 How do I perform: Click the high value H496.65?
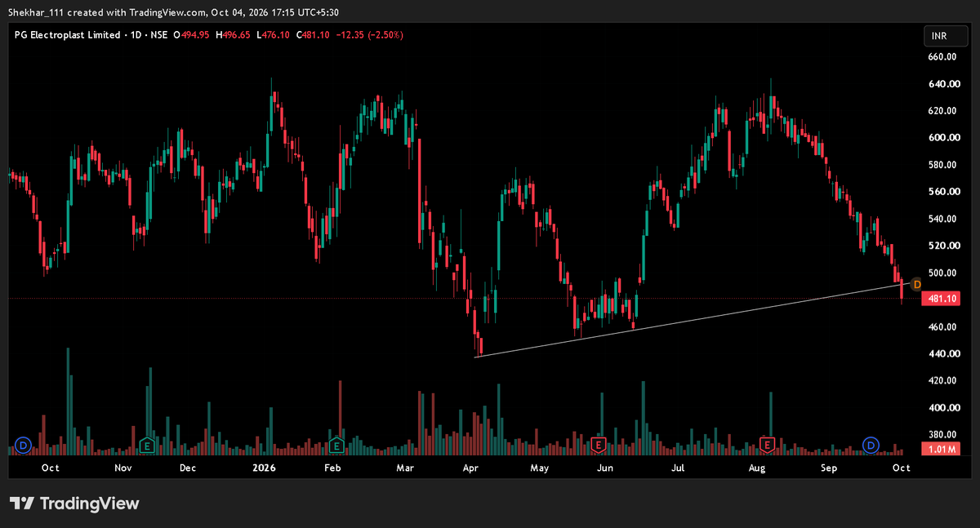[x=231, y=35]
